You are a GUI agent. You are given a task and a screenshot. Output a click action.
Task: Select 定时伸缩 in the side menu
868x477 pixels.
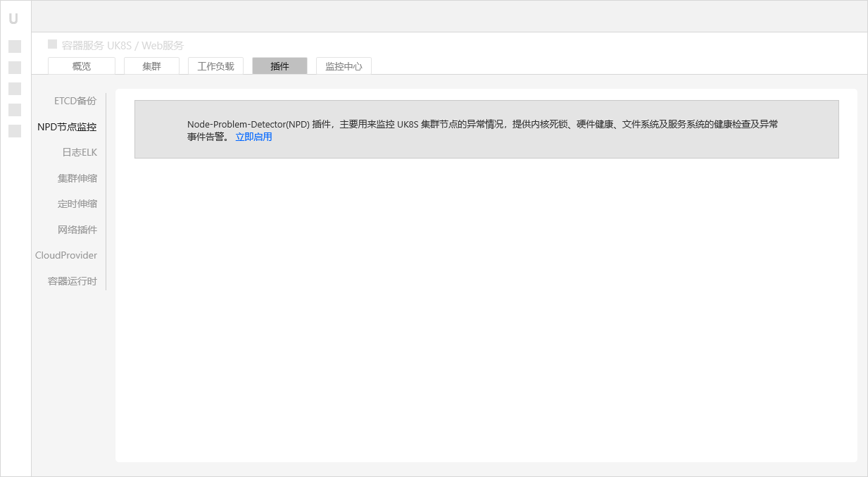[77, 204]
